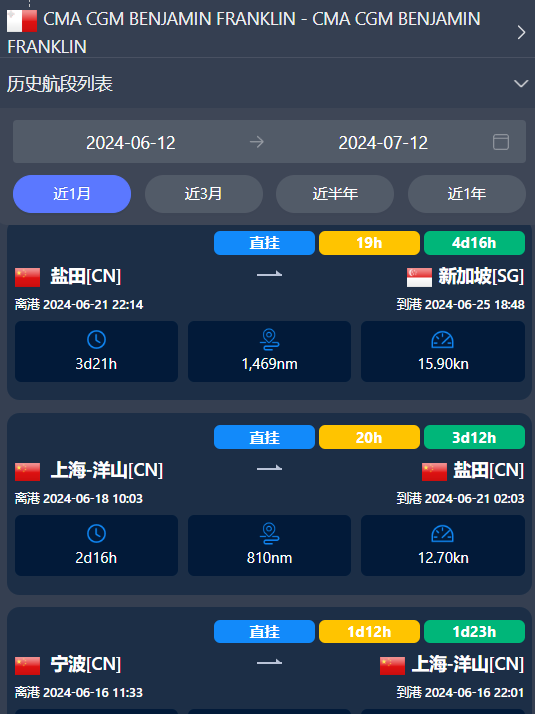The image size is (535, 714).
Task: Open the start date 2024-06-12 field
Action: (131, 143)
